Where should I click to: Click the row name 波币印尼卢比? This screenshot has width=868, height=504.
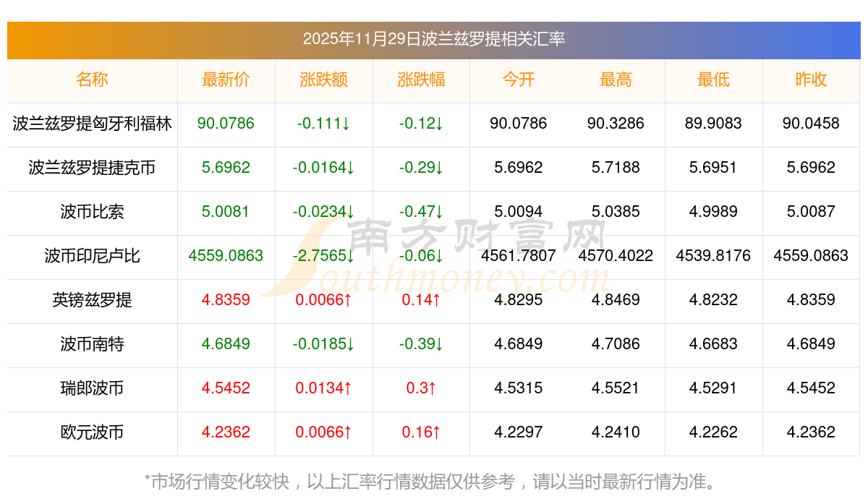[x=93, y=256]
